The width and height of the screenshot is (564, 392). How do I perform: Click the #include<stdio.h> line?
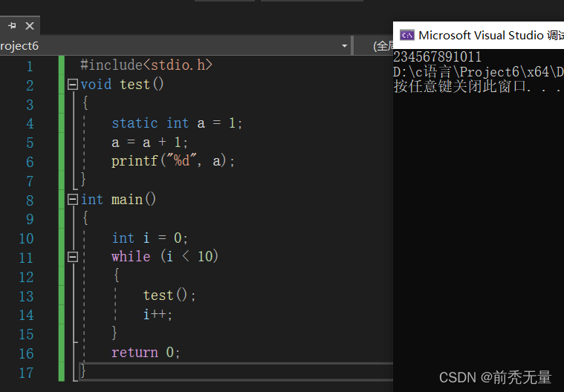pos(146,65)
